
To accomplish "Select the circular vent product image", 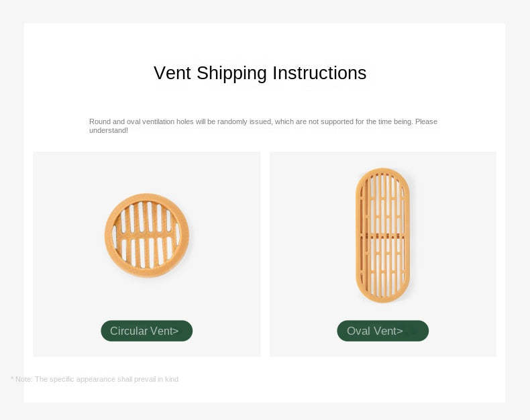I will (147, 235).
